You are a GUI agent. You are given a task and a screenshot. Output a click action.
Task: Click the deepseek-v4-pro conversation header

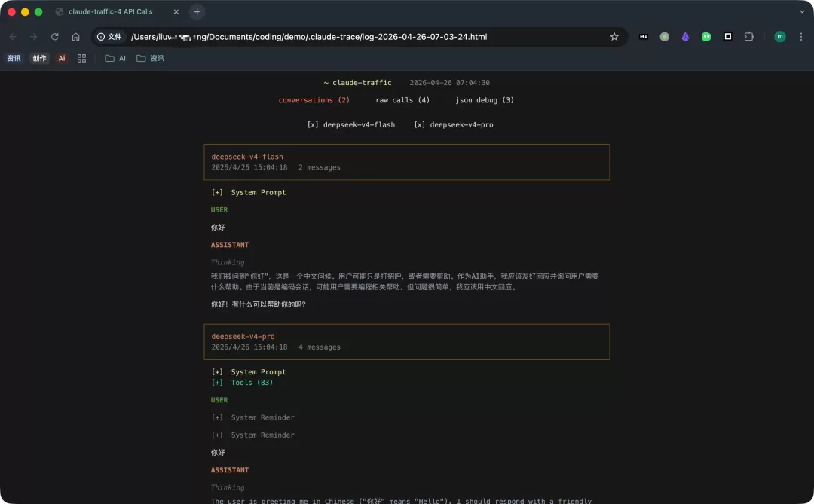coord(406,341)
